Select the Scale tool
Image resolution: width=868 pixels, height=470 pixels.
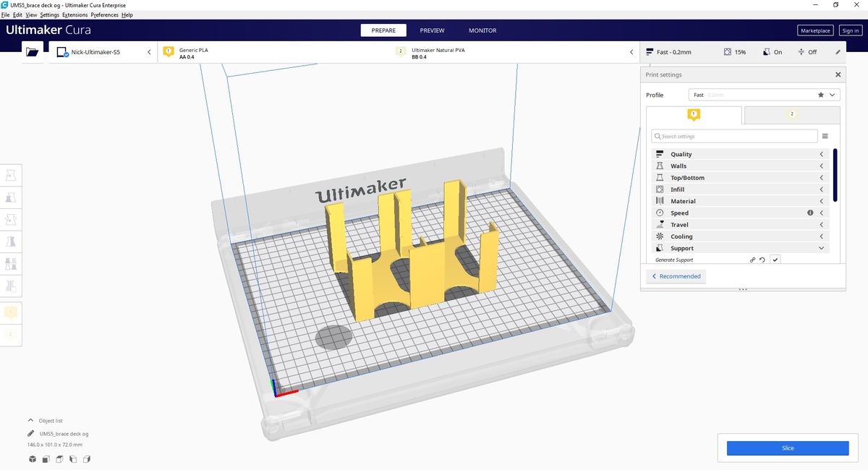[11, 197]
